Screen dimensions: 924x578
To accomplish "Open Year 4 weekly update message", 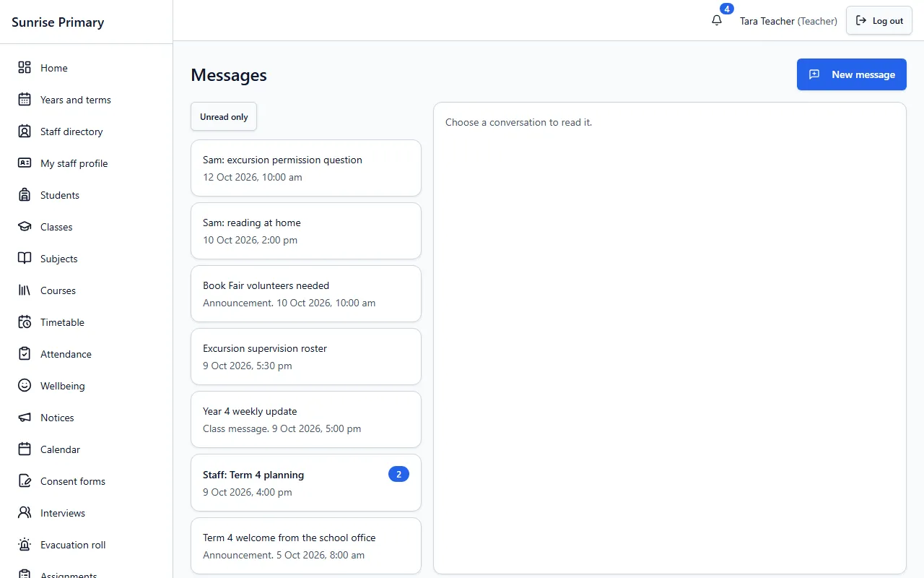I will coord(306,419).
